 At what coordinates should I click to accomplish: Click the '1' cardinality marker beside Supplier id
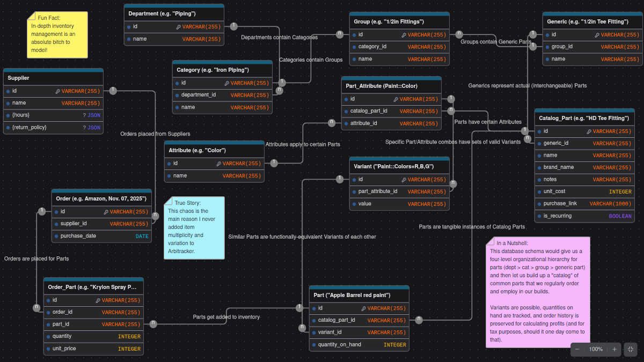point(113,91)
